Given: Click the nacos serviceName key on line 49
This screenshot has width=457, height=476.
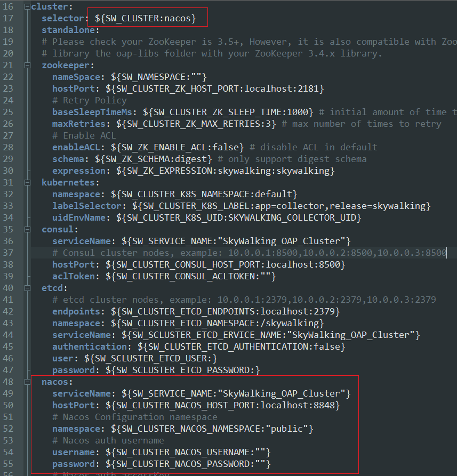Looking at the screenshot, I should pos(82,394).
